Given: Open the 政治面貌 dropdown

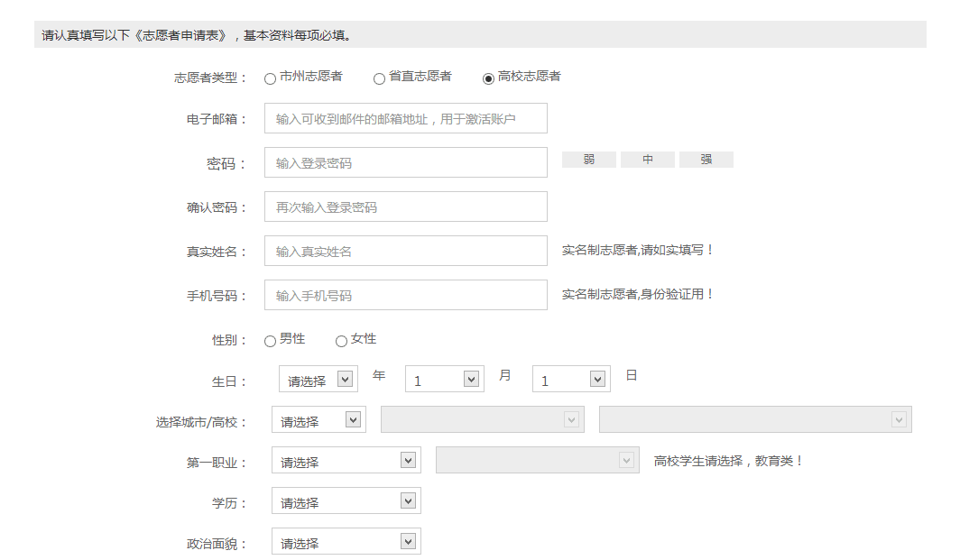Looking at the screenshot, I should [x=346, y=542].
